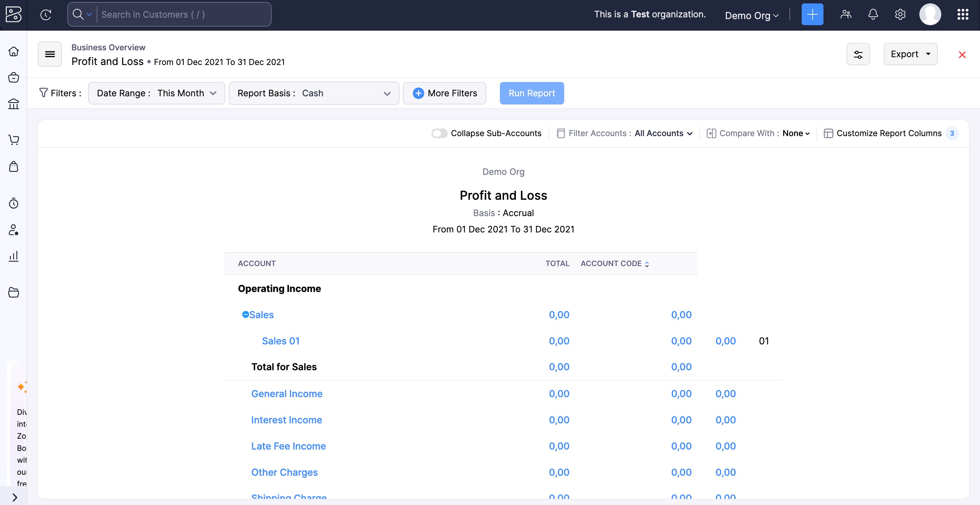Open the Report Basis Cash dropdown
This screenshot has width=980, height=505.
tap(313, 93)
